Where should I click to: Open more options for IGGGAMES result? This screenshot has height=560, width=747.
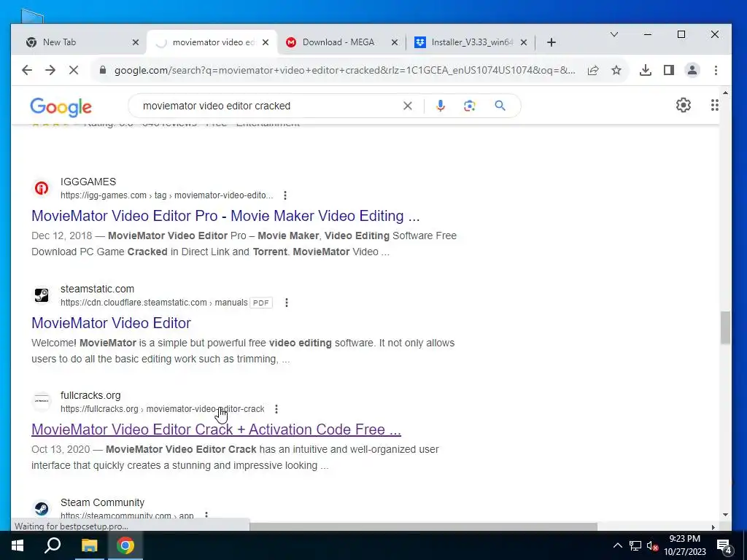tap(285, 195)
